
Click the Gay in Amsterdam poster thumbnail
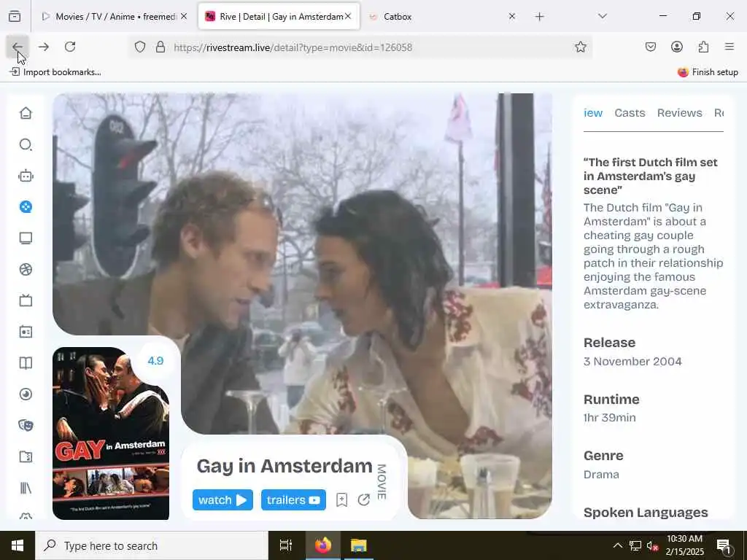pyautogui.click(x=111, y=433)
